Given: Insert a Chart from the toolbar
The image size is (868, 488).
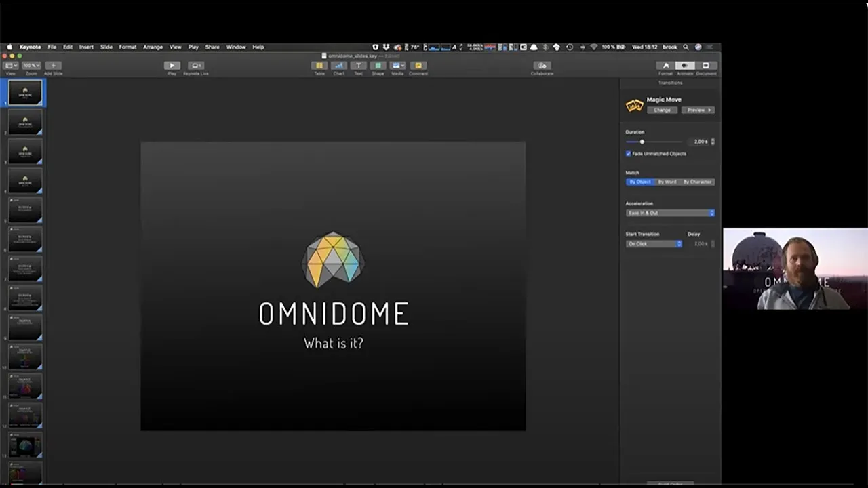Looking at the screenshot, I should pos(338,66).
